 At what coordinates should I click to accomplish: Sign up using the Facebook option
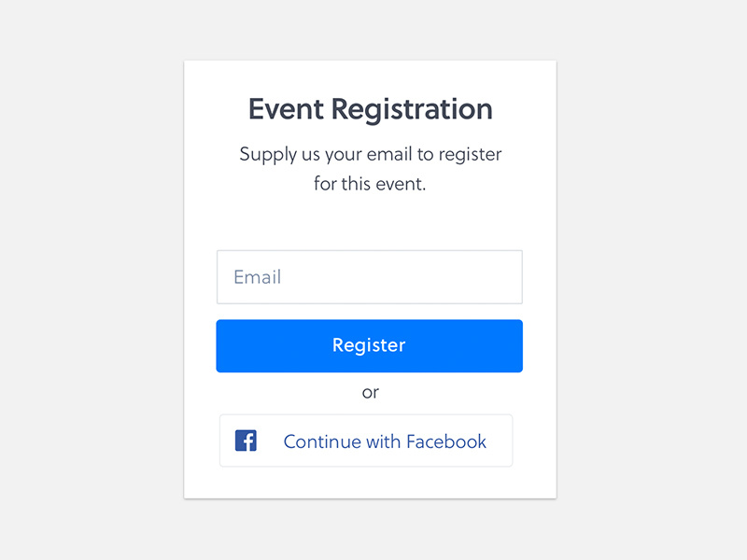[x=366, y=441]
